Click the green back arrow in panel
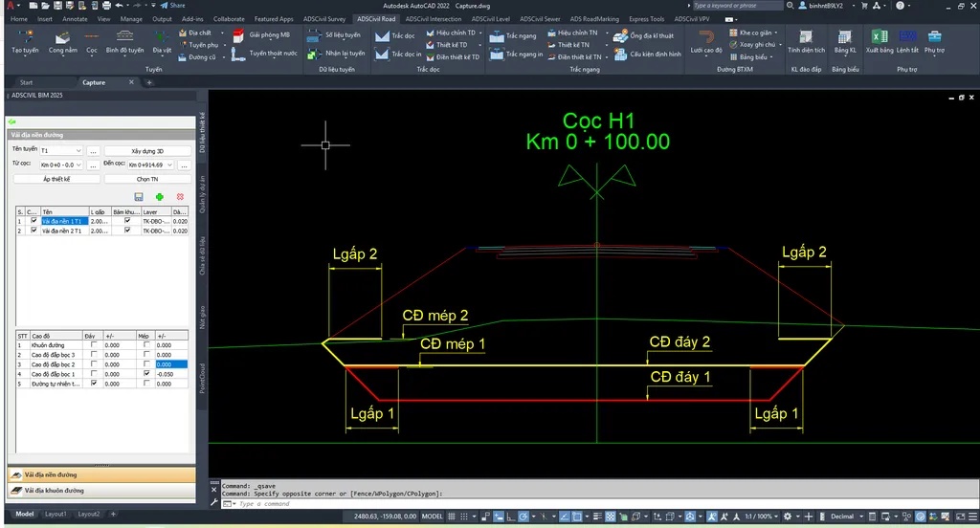 (11, 121)
